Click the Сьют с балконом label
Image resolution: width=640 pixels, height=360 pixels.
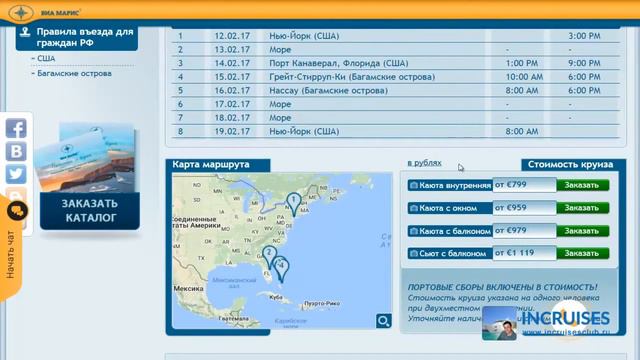coord(452,253)
